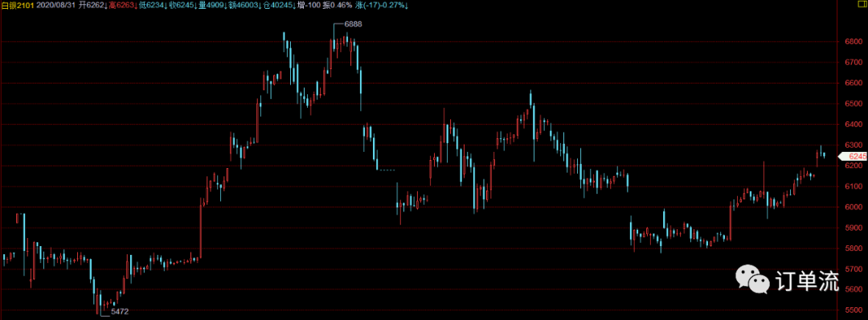Click the 6700 price axis label
The image size is (868, 320).
pyautogui.click(x=854, y=62)
